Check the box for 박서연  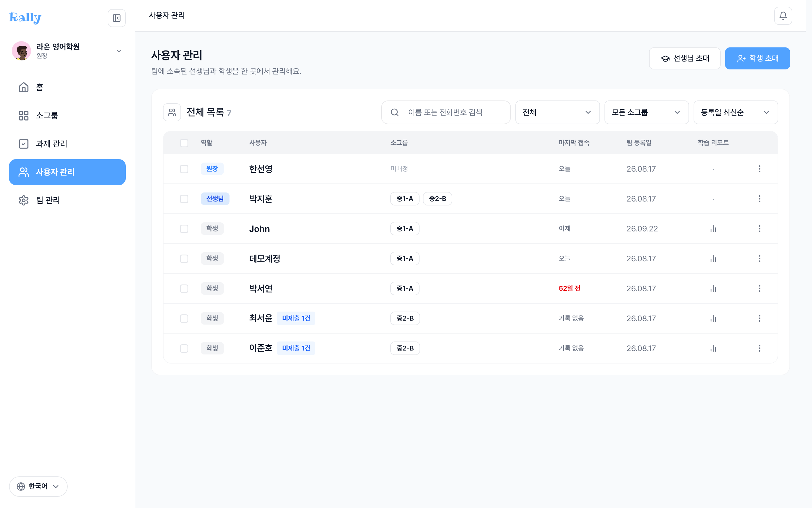pos(184,289)
